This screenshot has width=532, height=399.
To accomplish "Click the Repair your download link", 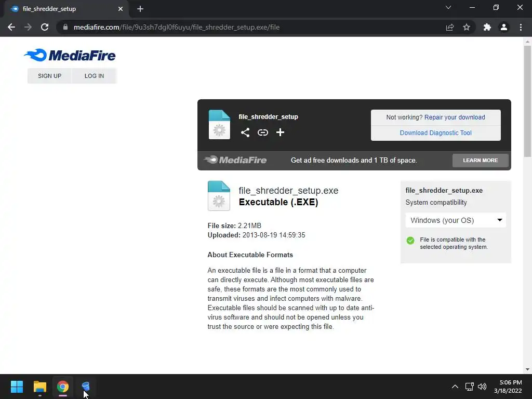I will coord(455,117).
